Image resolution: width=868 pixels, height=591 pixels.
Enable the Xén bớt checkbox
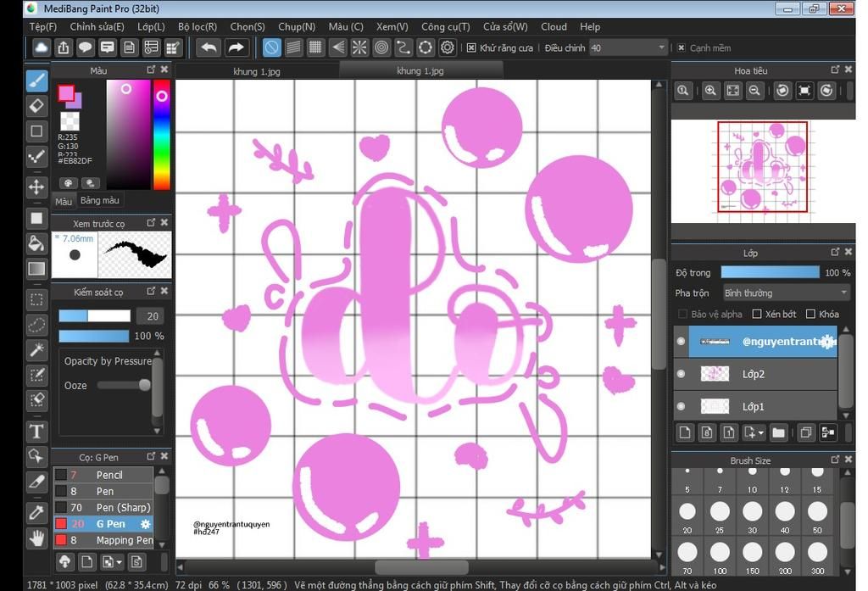click(x=757, y=314)
